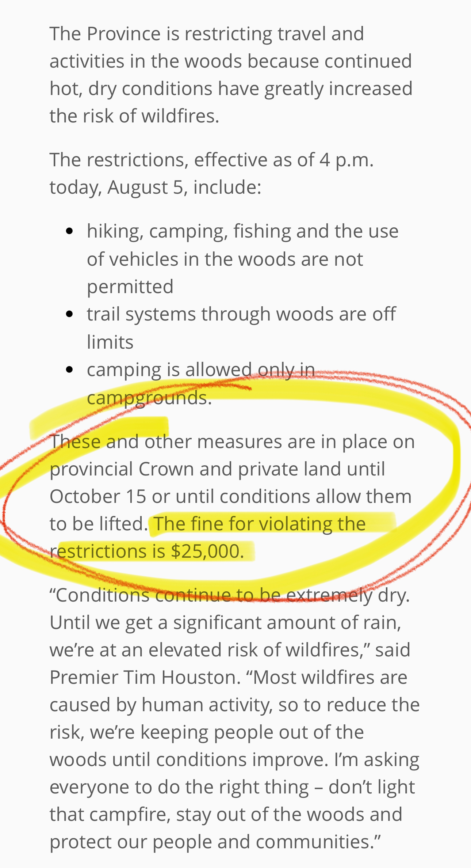Click the phrase "caused by human activity"
This screenshot has width=471, height=868.
click(x=161, y=705)
